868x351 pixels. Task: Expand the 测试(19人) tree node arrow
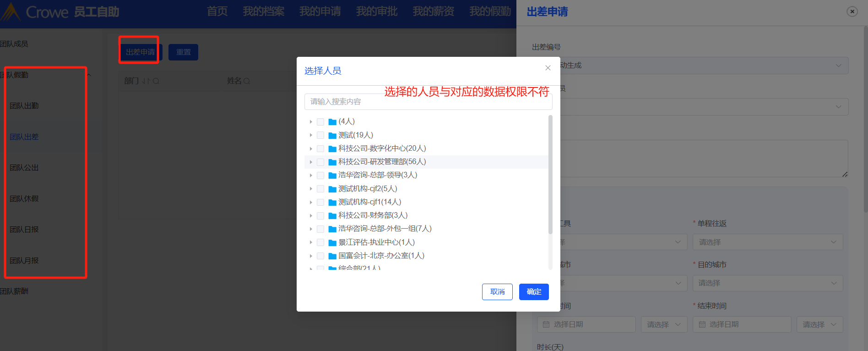tap(311, 136)
